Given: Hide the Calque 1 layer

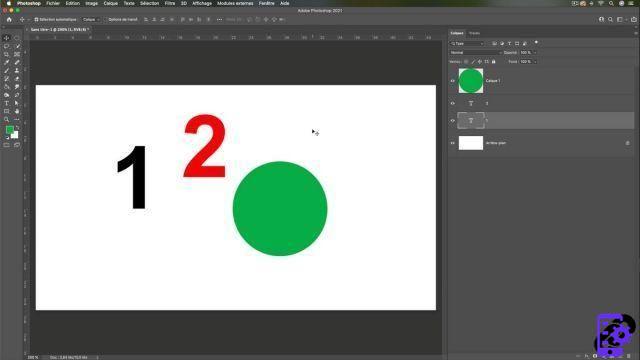Looking at the screenshot, I should (x=452, y=81).
